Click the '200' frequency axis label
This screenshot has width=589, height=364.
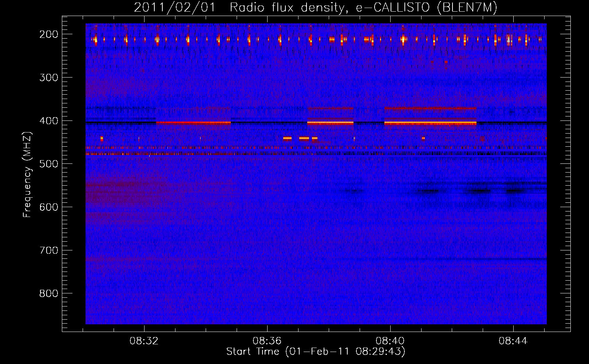point(48,34)
